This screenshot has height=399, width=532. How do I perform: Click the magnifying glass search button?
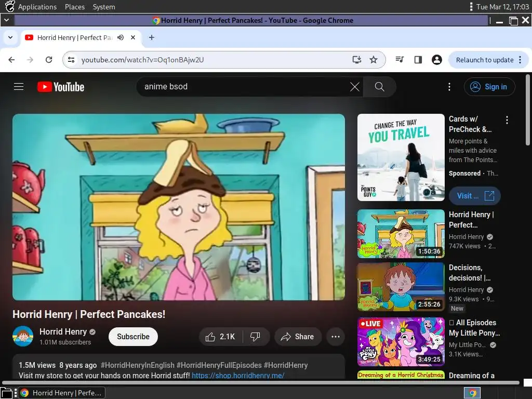[x=379, y=87]
